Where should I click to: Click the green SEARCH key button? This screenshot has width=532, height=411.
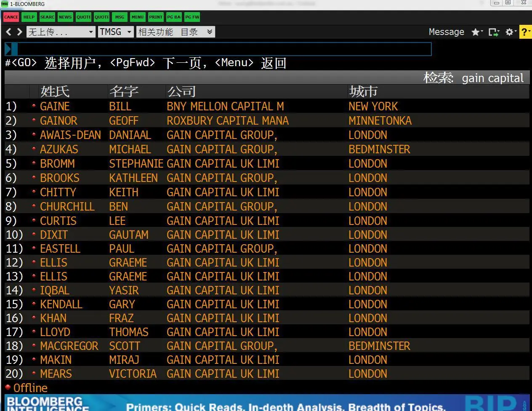point(47,17)
